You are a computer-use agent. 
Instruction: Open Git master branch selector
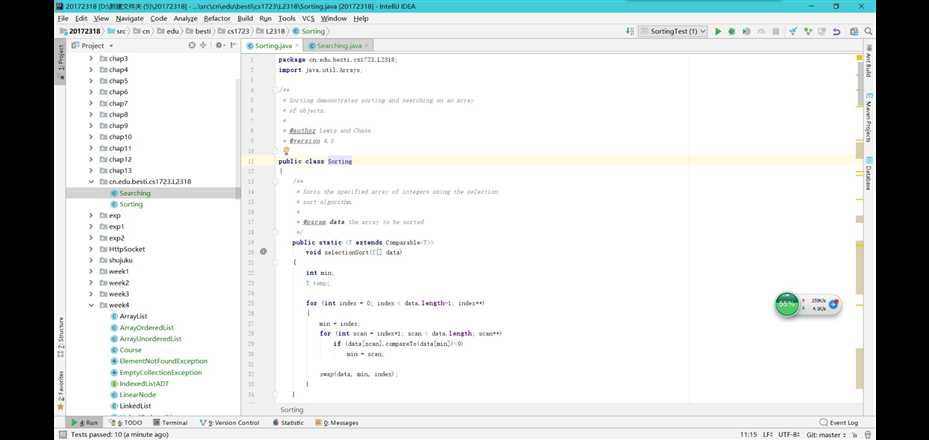point(826,435)
